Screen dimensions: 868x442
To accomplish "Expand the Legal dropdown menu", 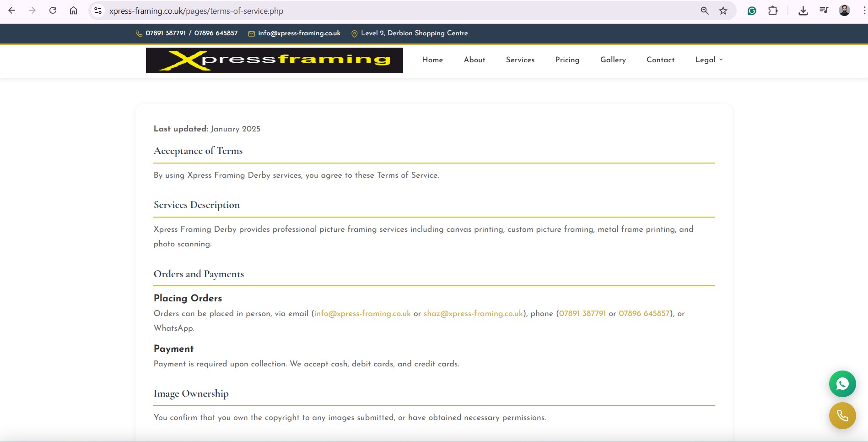I will point(709,60).
